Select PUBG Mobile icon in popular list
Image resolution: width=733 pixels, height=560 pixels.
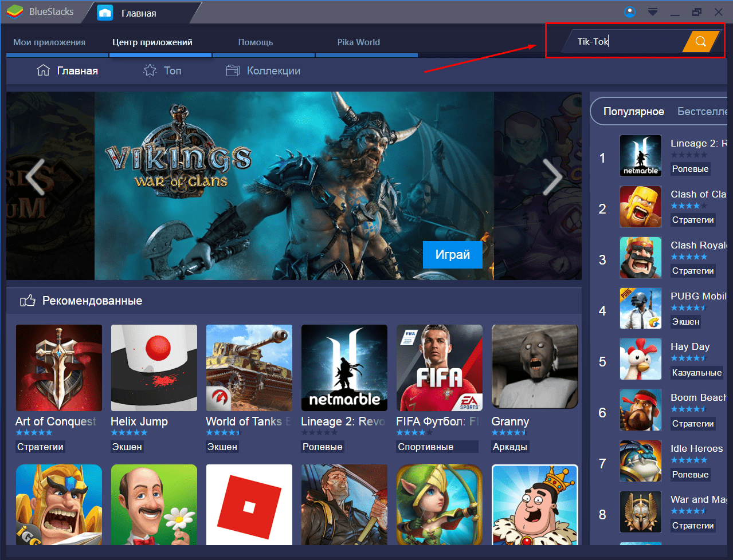click(640, 309)
